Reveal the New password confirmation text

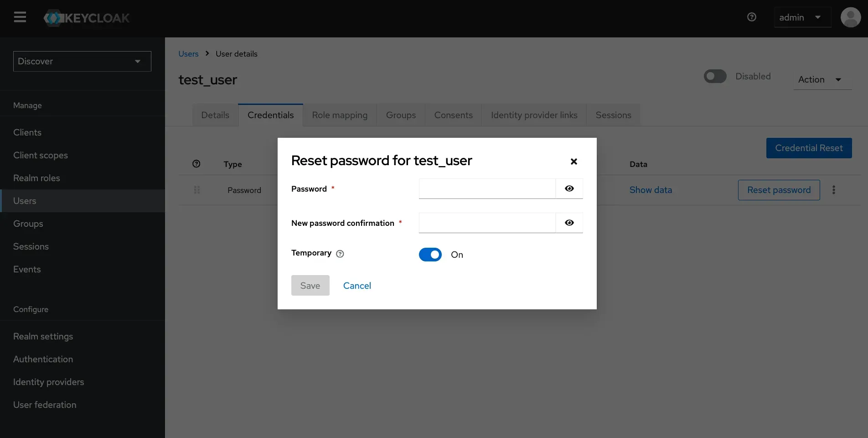tap(569, 223)
